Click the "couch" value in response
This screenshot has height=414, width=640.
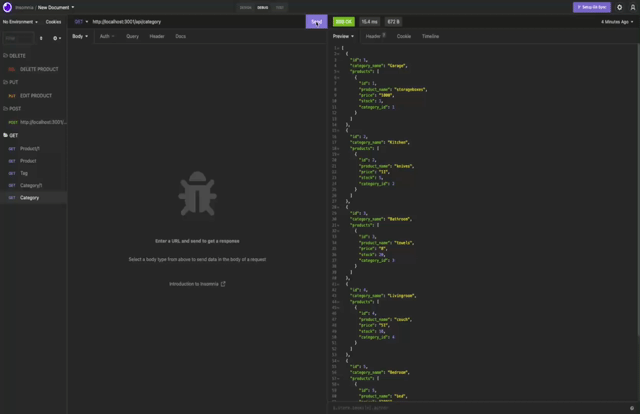402,320
